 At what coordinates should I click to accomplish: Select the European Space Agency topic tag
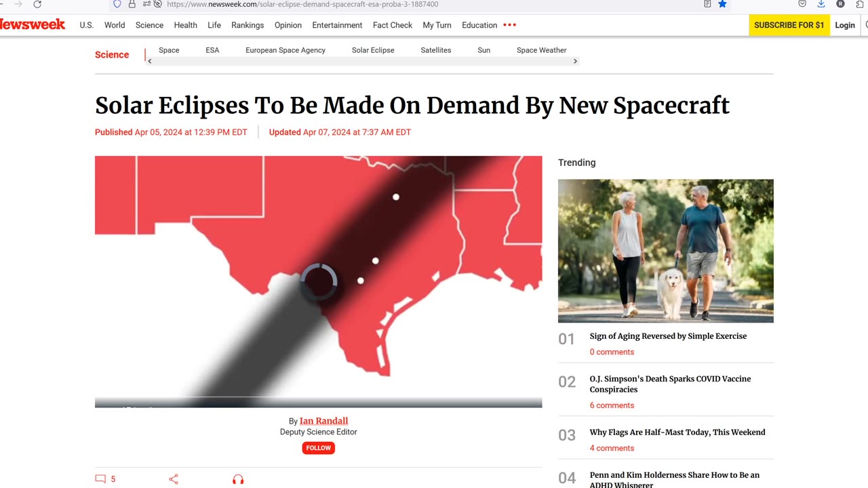tap(285, 50)
